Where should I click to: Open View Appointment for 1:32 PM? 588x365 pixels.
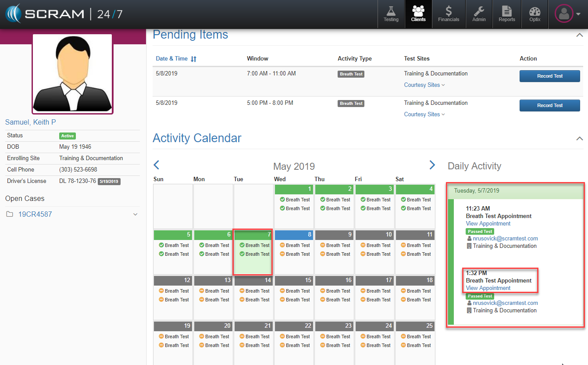(488, 288)
